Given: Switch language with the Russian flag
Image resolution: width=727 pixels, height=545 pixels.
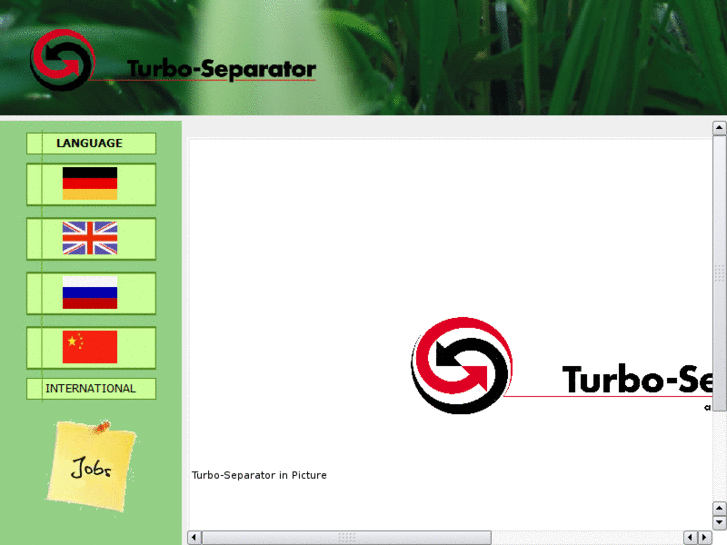Looking at the screenshot, I should [x=90, y=293].
